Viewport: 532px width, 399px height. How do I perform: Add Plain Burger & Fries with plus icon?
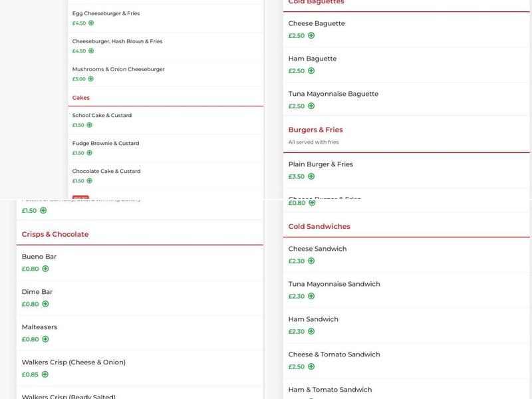[x=311, y=177]
